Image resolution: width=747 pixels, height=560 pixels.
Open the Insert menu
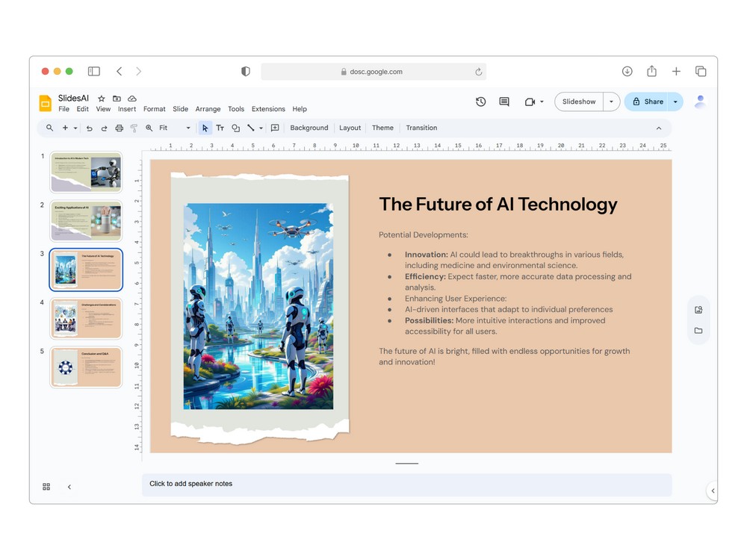[x=126, y=109]
